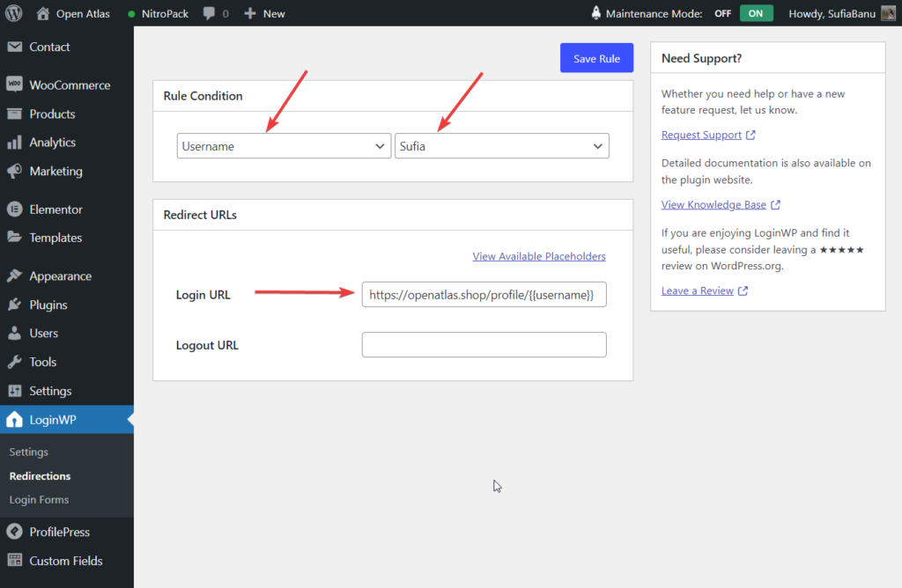Switch Maintenance Mode to ON
This screenshot has height=588, width=902.
pyautogui.click(x=756, y=13)
